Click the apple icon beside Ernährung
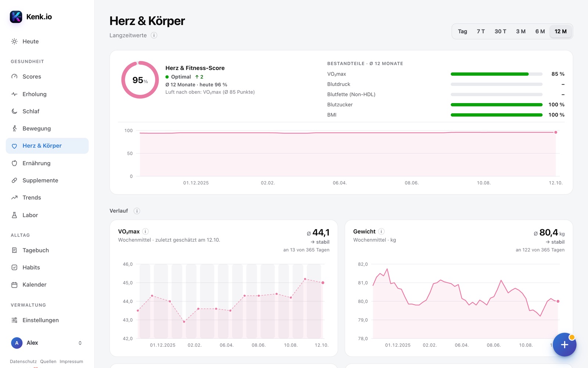The image size is (588, 368). click(14, 163)
